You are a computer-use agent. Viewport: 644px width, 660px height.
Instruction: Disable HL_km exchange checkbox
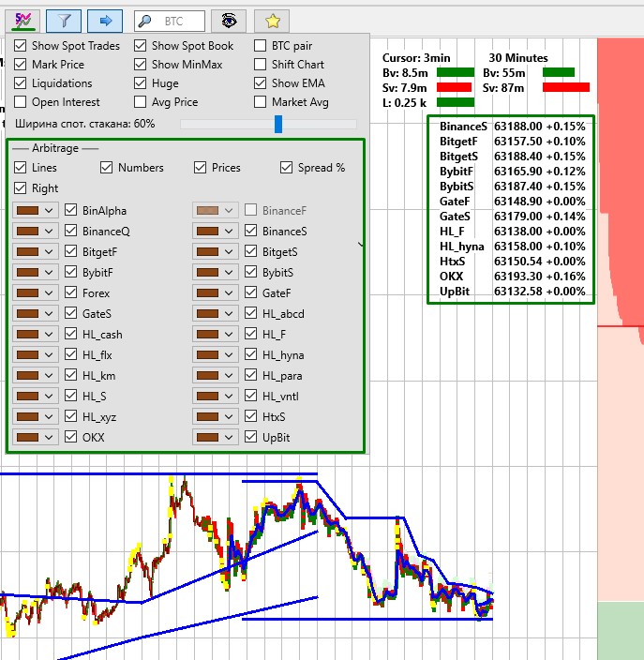point(70,375)
